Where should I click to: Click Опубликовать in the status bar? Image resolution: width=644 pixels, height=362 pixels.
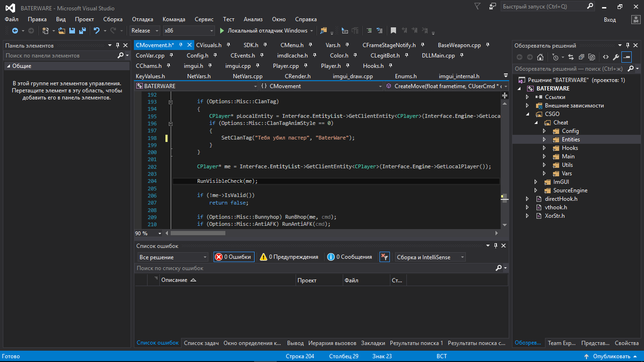tap(611, 356)
